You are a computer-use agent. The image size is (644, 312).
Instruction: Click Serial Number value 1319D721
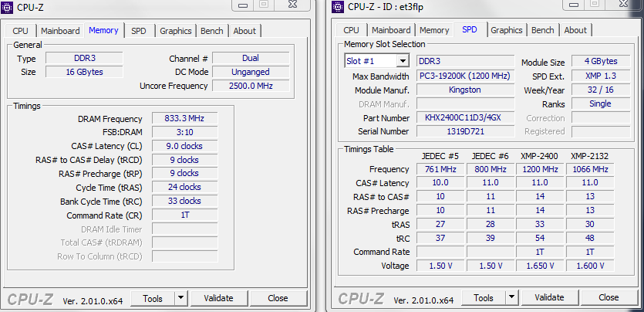(x=465, y=131)
